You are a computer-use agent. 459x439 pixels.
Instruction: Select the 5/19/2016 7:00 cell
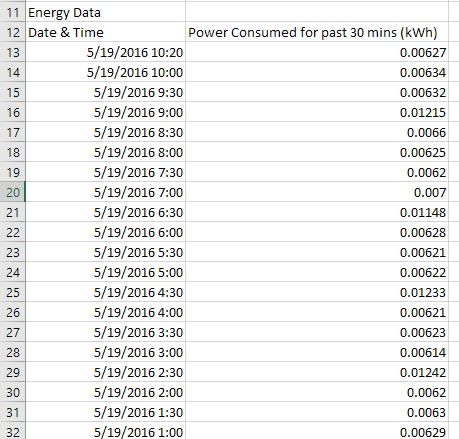[105, 192]
